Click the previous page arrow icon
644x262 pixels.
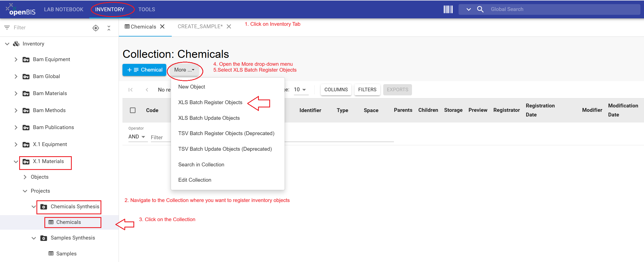pyautogui.click(x=147, y=90)
